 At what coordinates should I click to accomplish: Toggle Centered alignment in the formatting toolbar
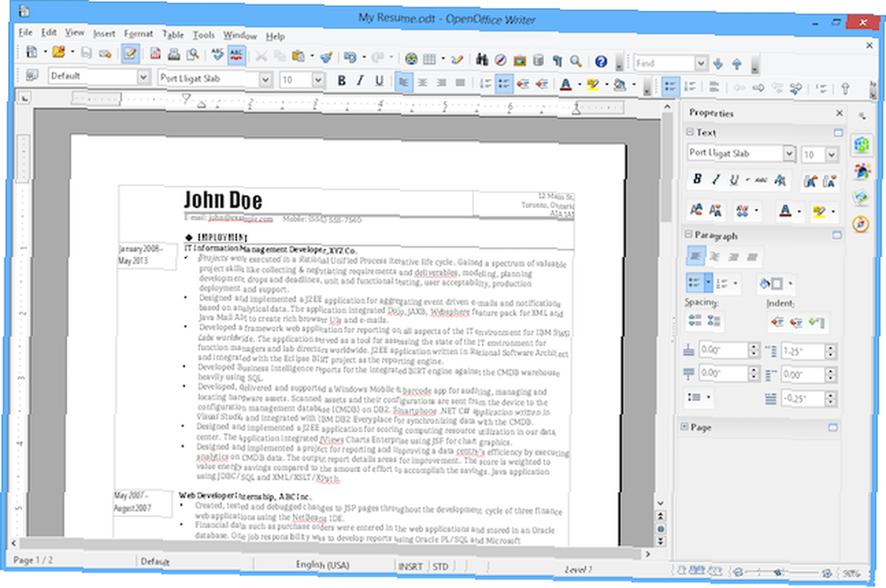[x=423, y=81]
